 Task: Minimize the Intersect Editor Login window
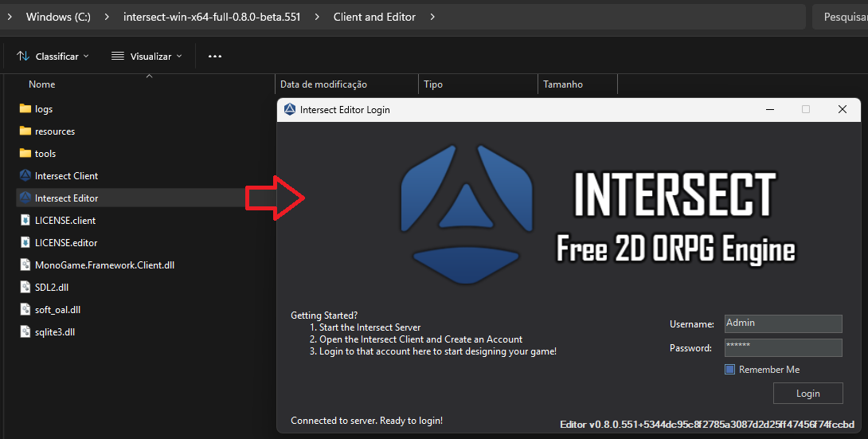(770, 110)
